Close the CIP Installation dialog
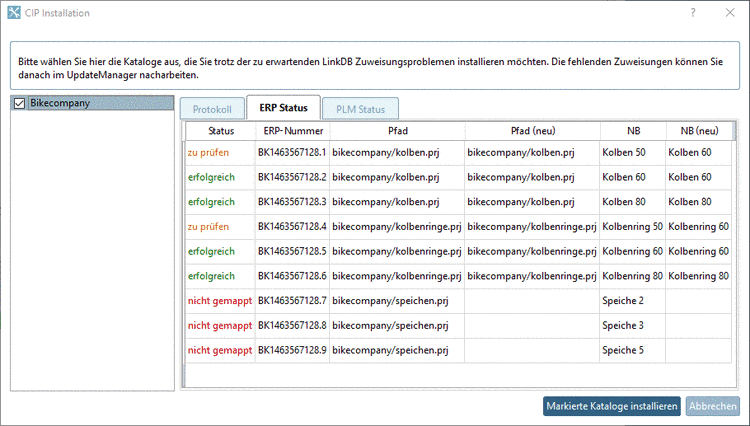The image size is (750, 426). coord(730,13)
